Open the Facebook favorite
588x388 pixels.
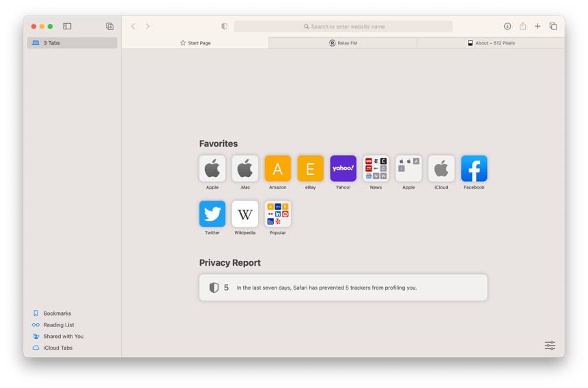coord(474,169)
